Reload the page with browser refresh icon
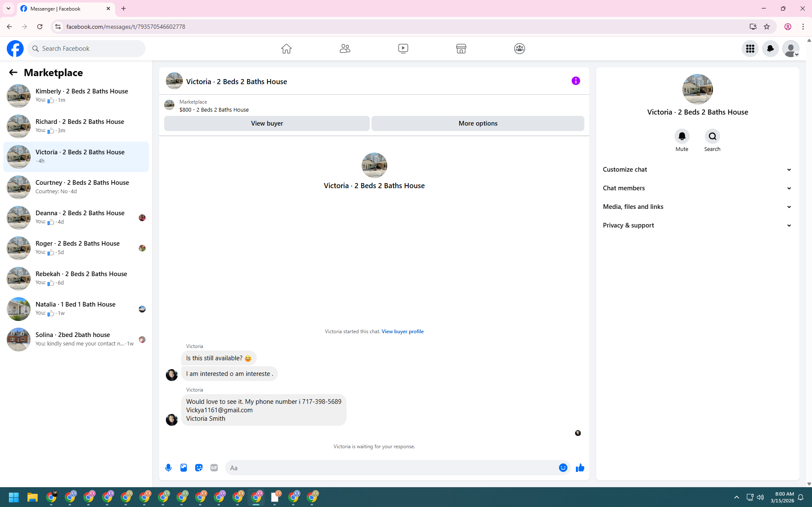 point(40,27)
